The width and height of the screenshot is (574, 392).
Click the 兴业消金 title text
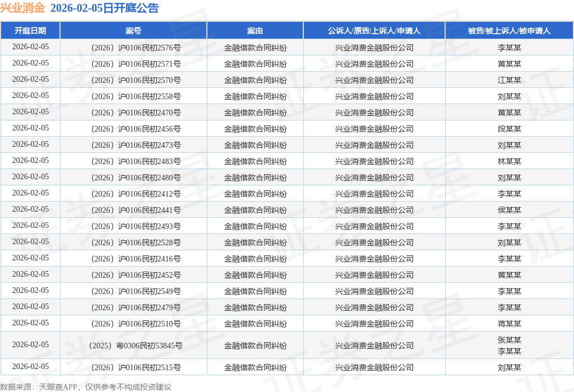click(22, 8)
